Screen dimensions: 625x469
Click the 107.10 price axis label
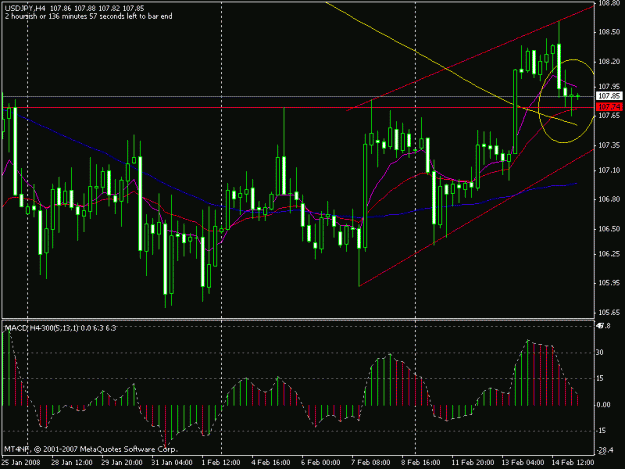click(x=609, y=170)
